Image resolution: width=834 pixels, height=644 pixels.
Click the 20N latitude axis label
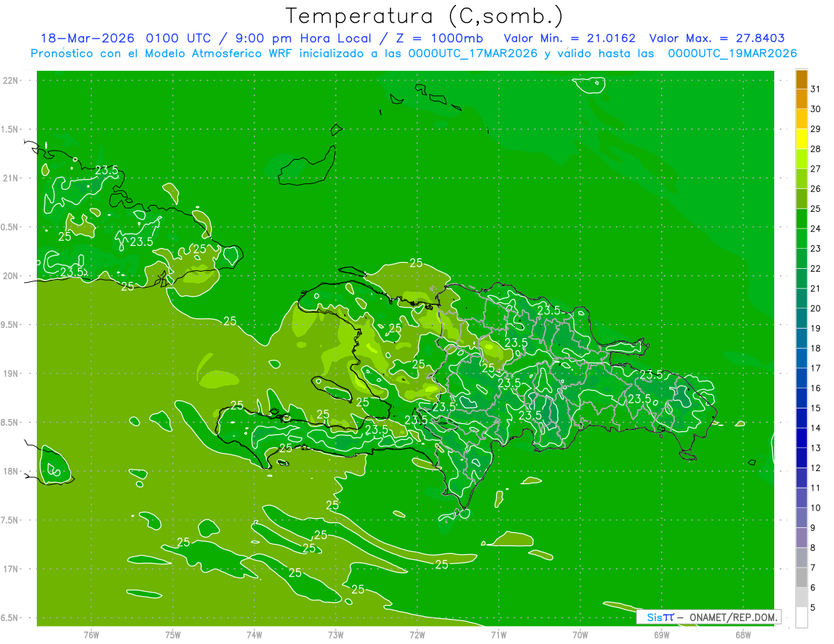pyautogui.click(x=11, y=276)
